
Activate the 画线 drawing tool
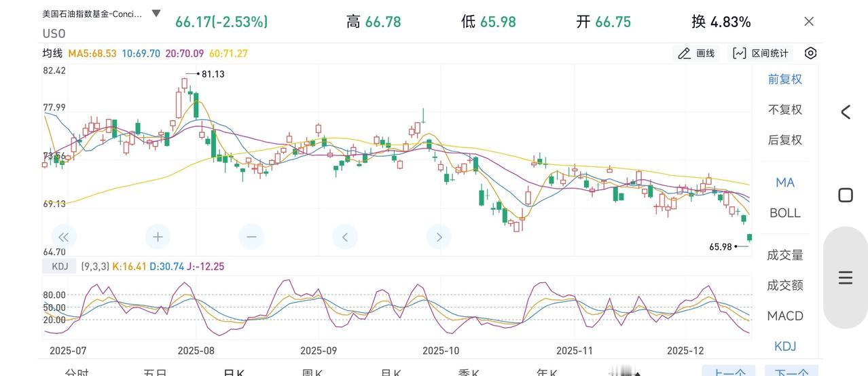[x=696, y=53]
